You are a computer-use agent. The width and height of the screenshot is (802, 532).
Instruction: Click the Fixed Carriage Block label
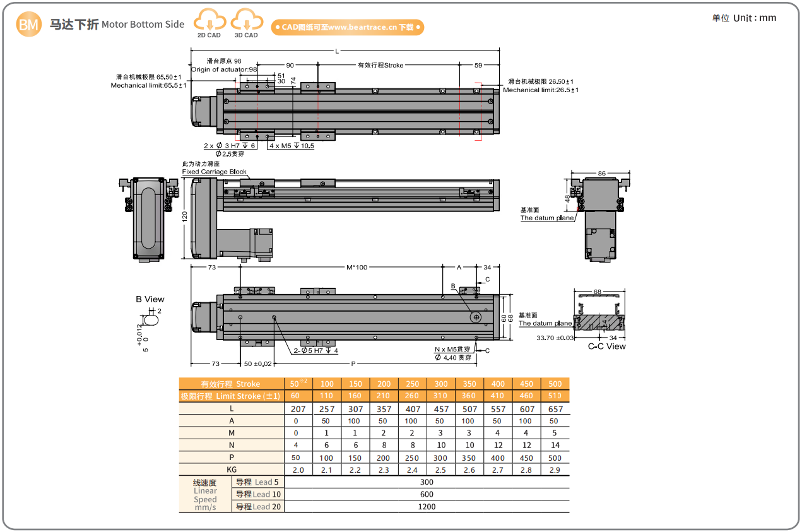point(214,172)
